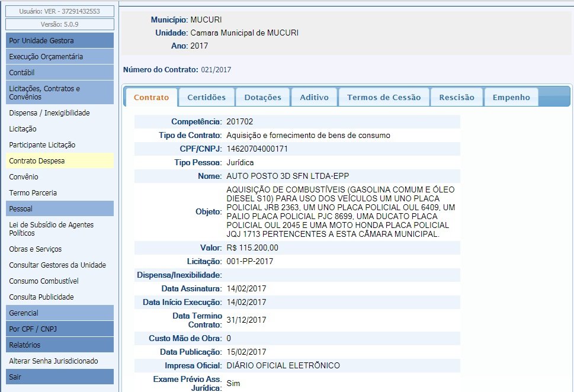Open the Convênio sidebar link
Image resolution: width=574 pixels, height=392 pixels.
coord(24,176)
